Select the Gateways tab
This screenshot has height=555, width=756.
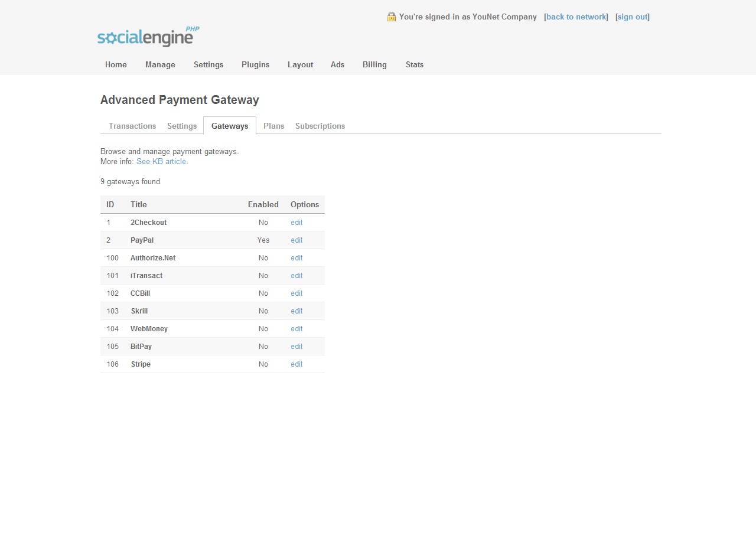(x=230, y=126)
